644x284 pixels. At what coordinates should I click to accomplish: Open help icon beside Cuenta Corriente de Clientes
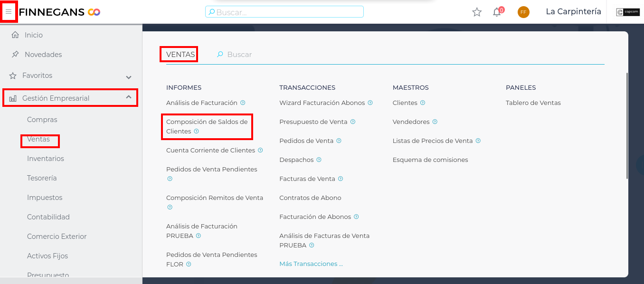[x=260, y=150]
